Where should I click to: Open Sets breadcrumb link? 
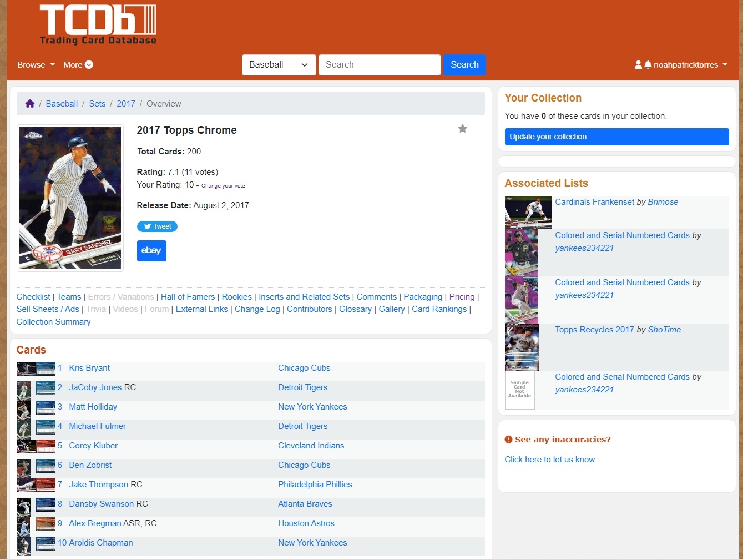[97, 104]
